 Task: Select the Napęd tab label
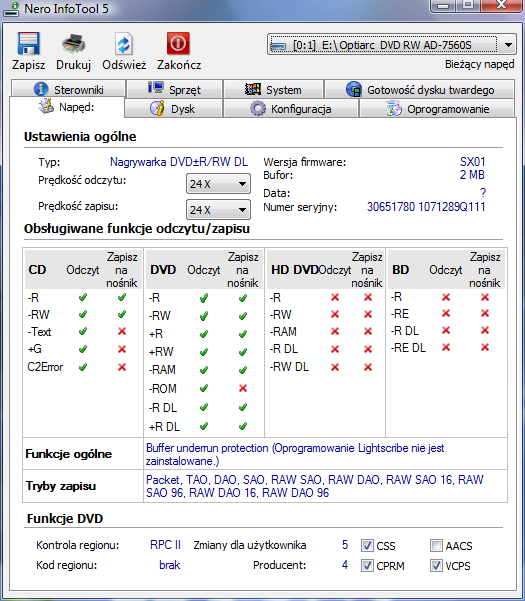coord(77,107)
